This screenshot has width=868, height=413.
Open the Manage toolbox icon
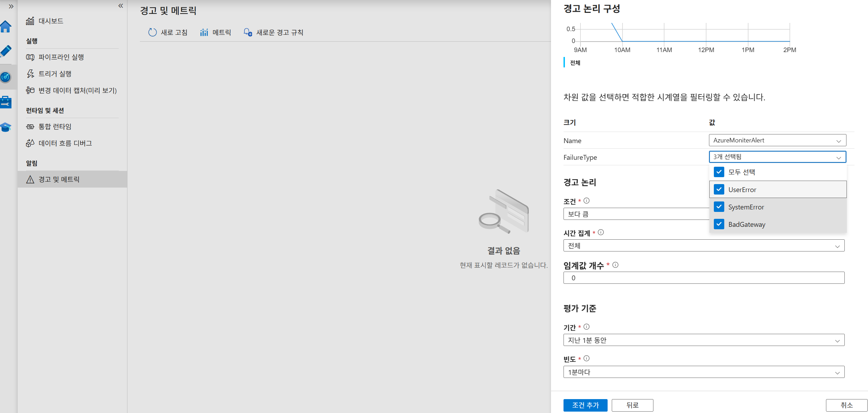(6, 102)
